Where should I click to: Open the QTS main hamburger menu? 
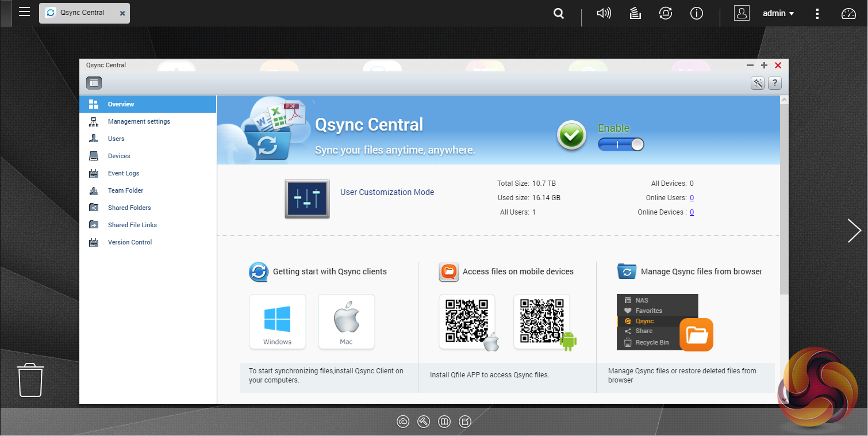tap(24, 12)
